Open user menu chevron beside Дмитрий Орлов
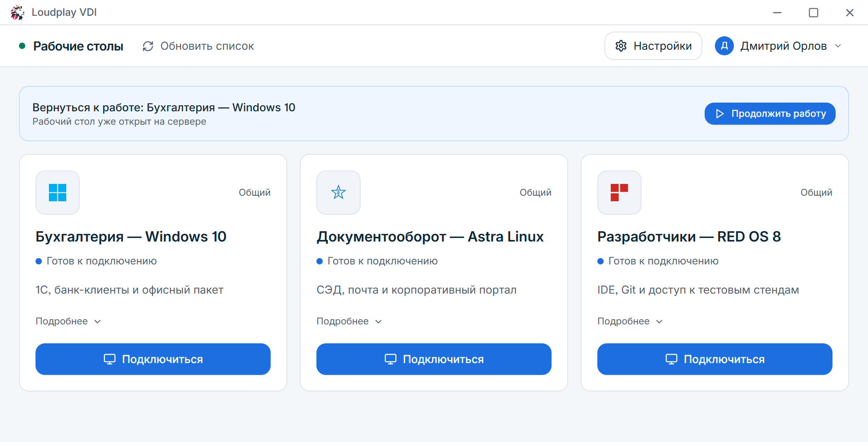The width and height of the screenshot is (868, 442). pos(838,46)
